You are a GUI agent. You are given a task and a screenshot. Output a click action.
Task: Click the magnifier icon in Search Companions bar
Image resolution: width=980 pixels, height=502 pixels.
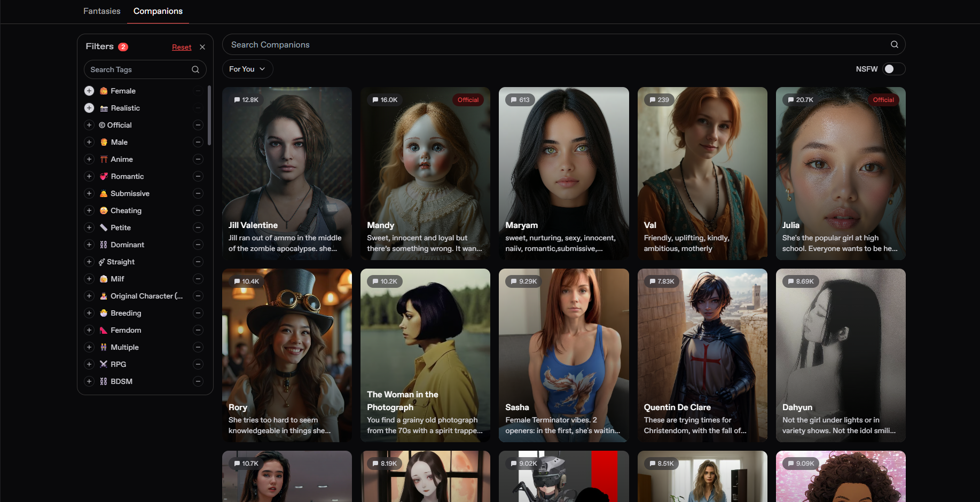coord(894,44)
